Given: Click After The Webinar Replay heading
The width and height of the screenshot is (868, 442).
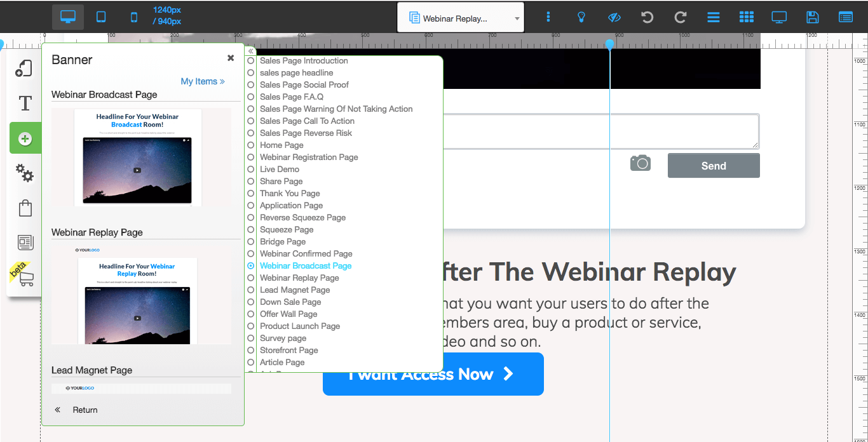Looking at the screenshot, I should [590, 272].
